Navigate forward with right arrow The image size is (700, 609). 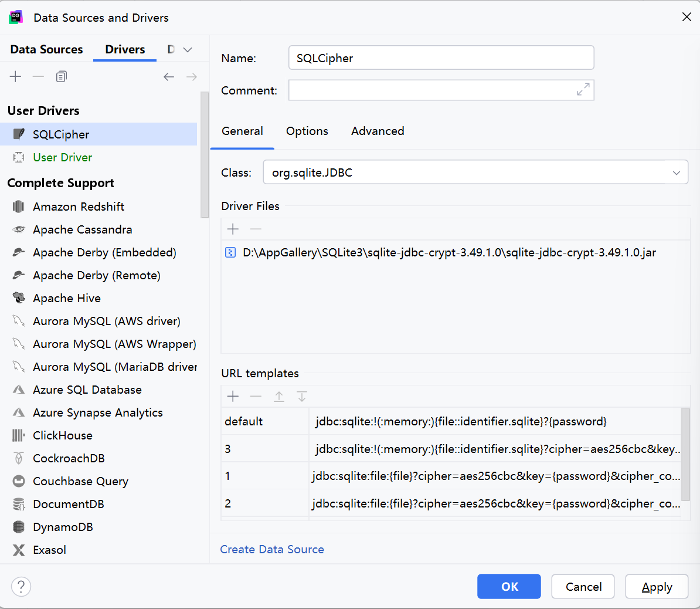click(192, 77)
